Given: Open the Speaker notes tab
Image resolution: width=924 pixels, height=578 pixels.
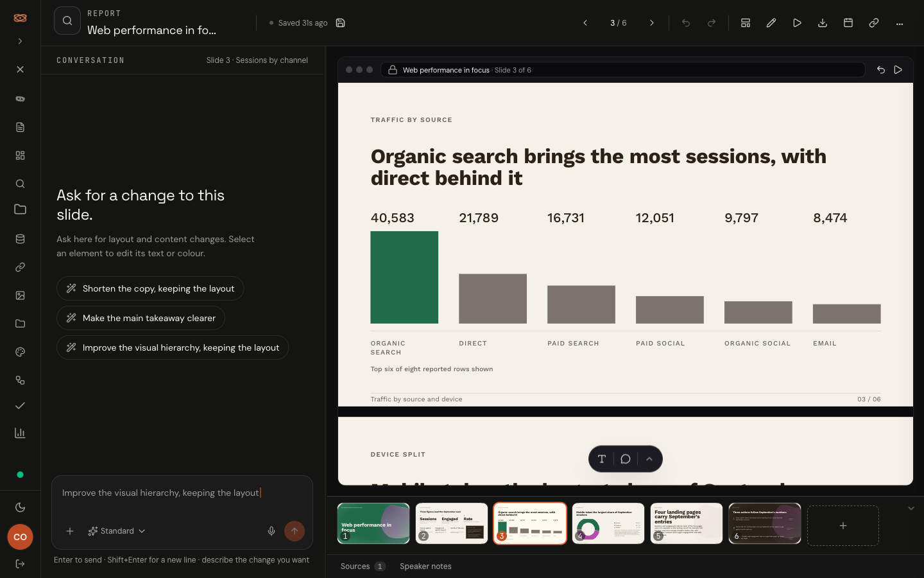Looking at the screenshot, I should click(x=425, y=566).
